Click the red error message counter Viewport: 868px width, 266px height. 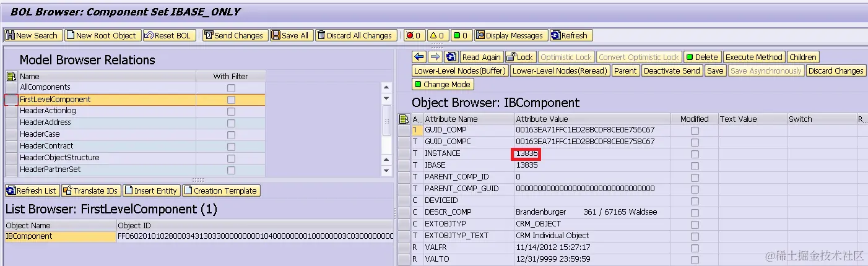(x=414, y=35)
